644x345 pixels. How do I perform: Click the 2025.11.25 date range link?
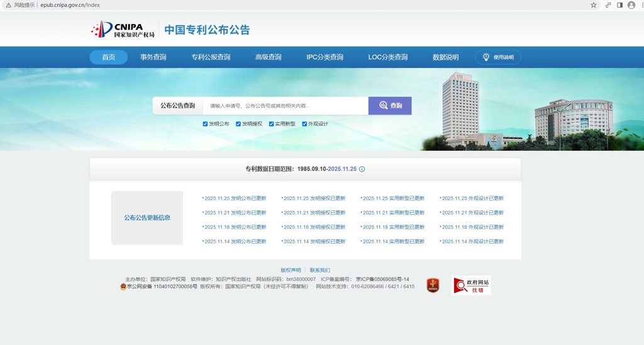(342, 169)
